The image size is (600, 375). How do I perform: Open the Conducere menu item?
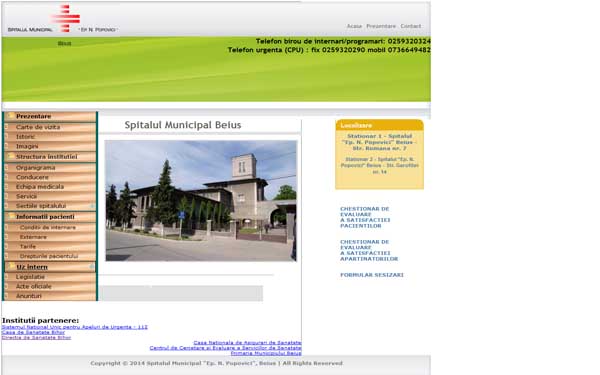pyautogui.click(x=50, y=177)
